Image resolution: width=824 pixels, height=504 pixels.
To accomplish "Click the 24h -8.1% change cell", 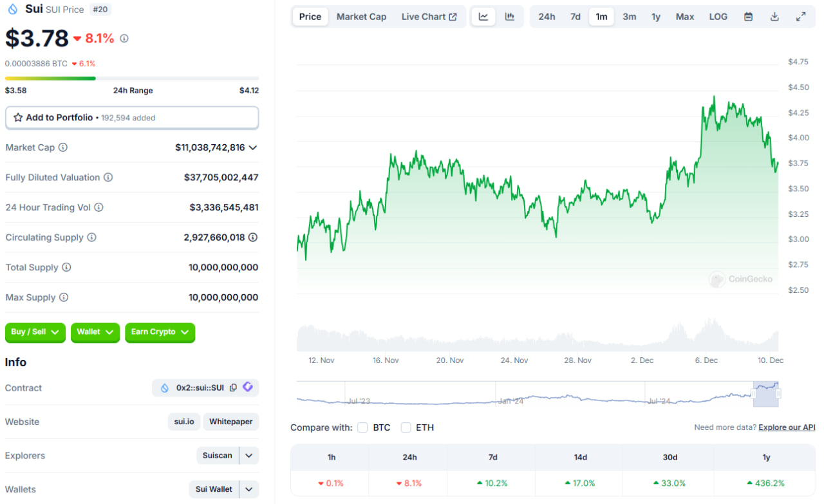I will click(409, 483).
